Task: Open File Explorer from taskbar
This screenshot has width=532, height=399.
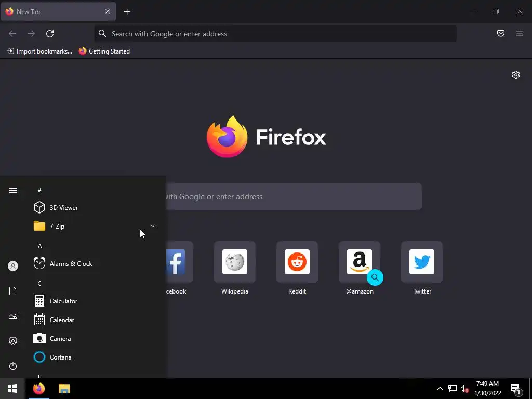Action: pos(64,389)
